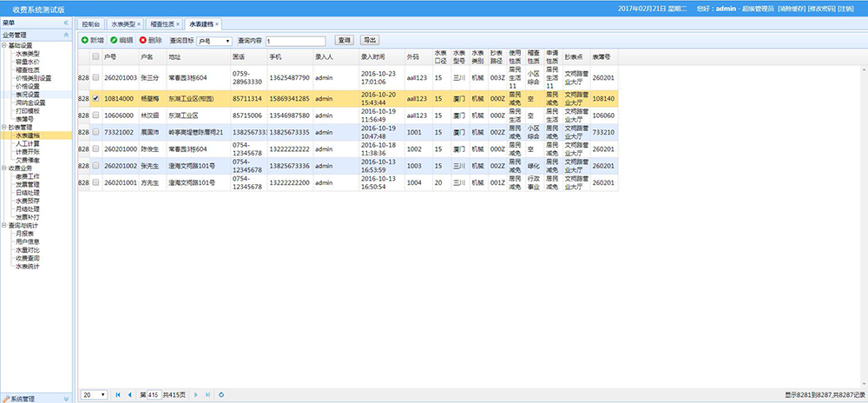
Task: Select the 水表建档 tab
Action: point(201,24)
